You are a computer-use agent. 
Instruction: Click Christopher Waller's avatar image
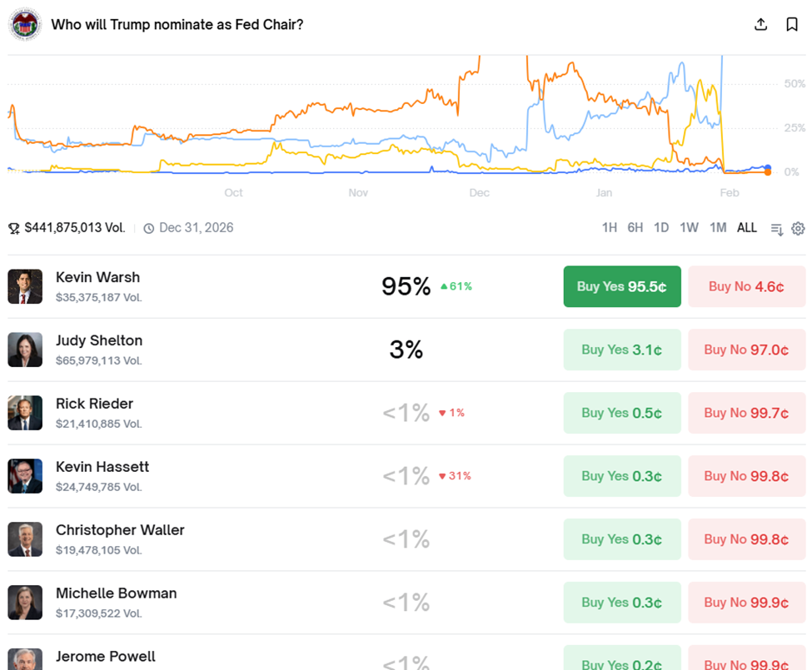click(25, 539)
